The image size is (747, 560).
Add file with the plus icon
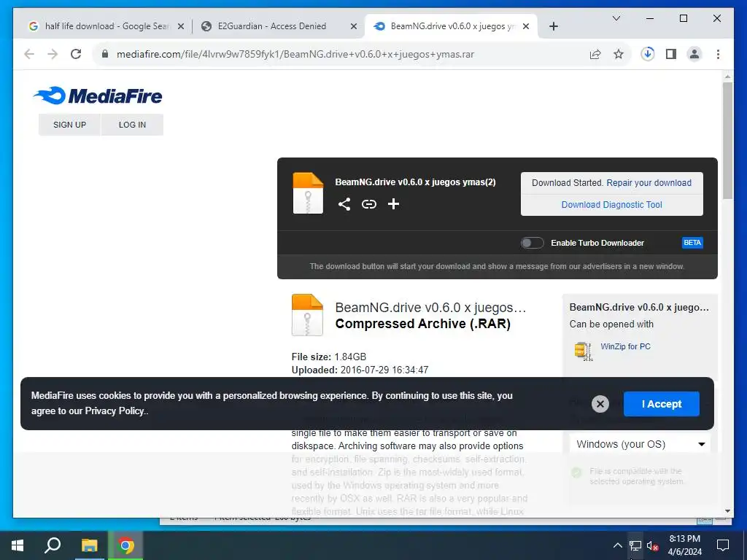(x=393, y=204)
